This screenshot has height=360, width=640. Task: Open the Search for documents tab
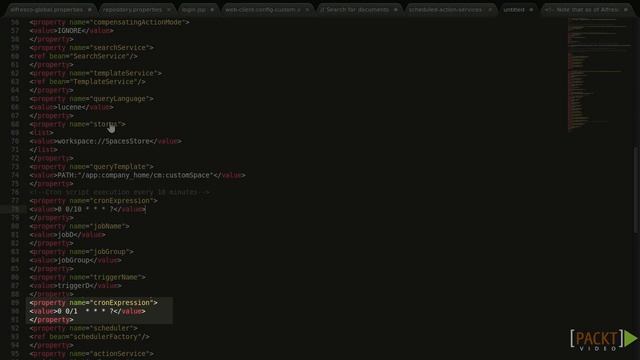[x=354, y=9]
